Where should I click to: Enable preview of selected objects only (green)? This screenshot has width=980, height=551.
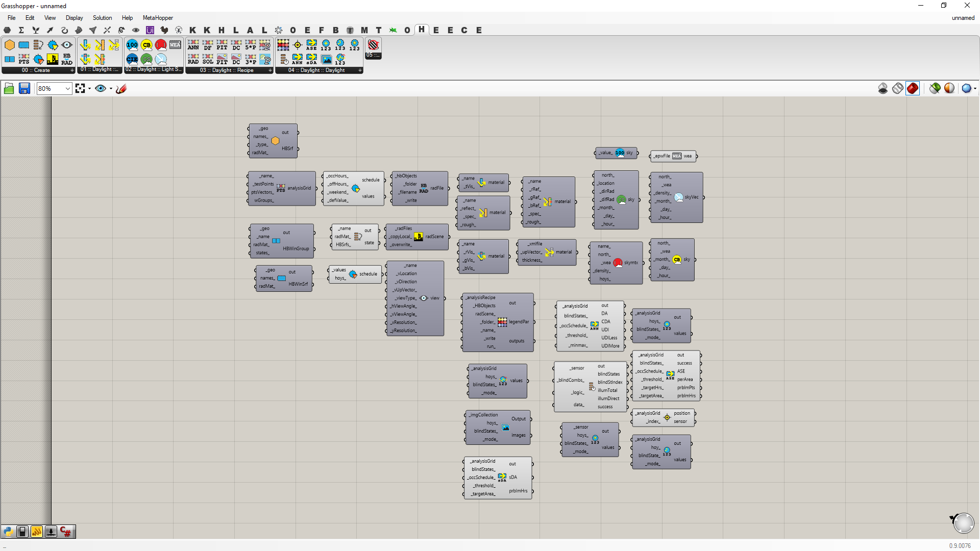(x=935, y=88)
